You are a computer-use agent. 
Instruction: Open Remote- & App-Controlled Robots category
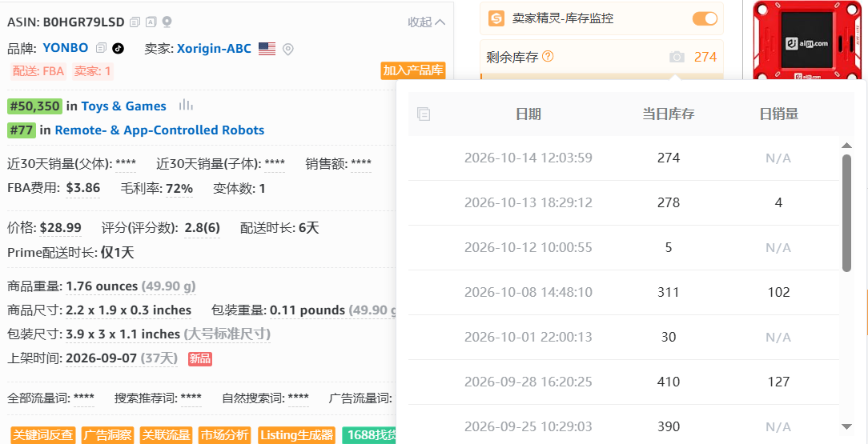[159, 130]
